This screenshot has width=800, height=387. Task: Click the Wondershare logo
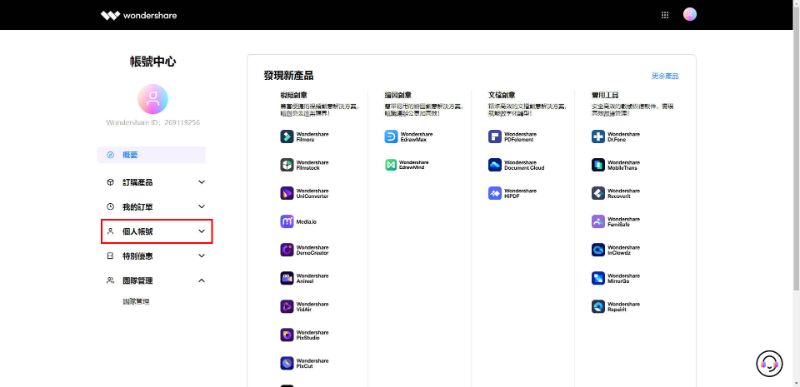click(x=139, y=15)
